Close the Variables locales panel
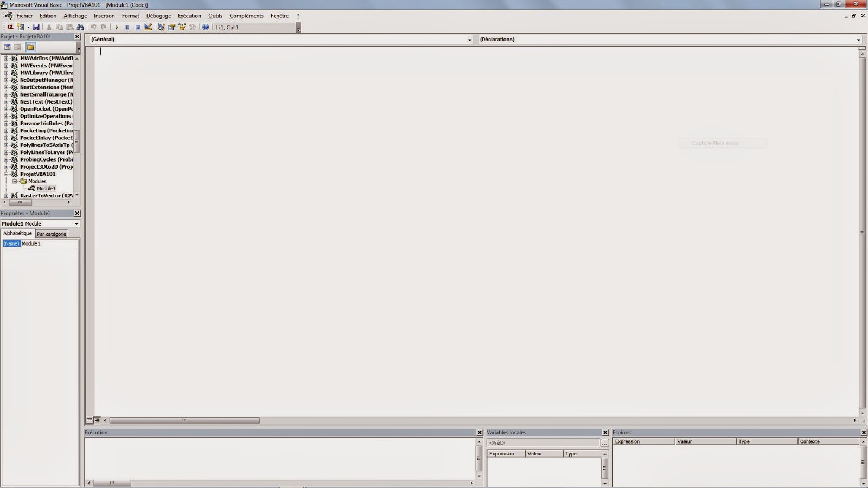 point(605,433)
